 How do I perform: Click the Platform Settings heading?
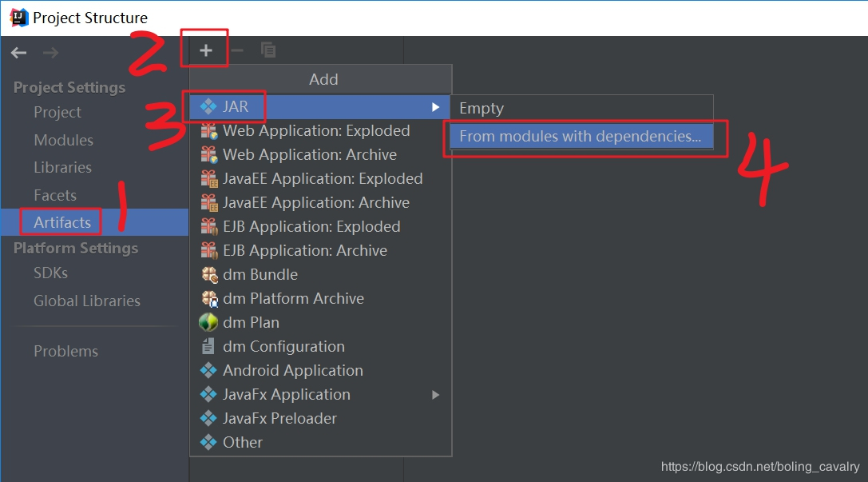pyautogui.click(x=76, y=249)
